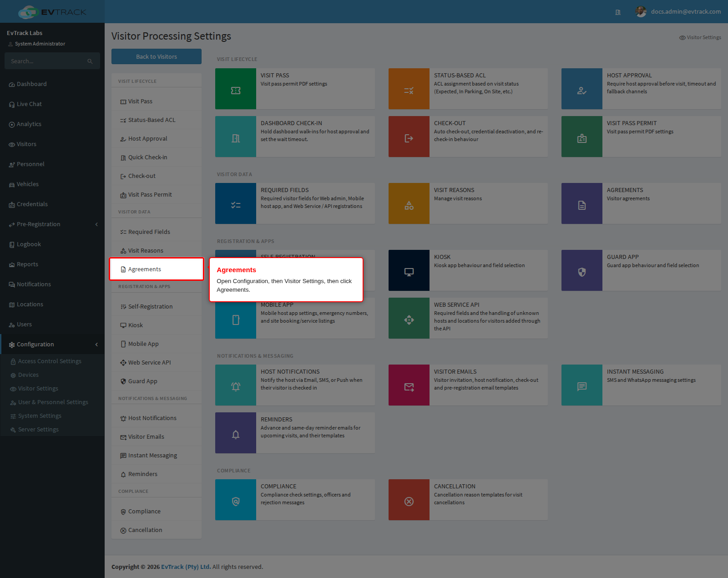Click the EvTrack logo in header
Image resolution: width=728 pixels, height=578 pixels.
(52, 12)
